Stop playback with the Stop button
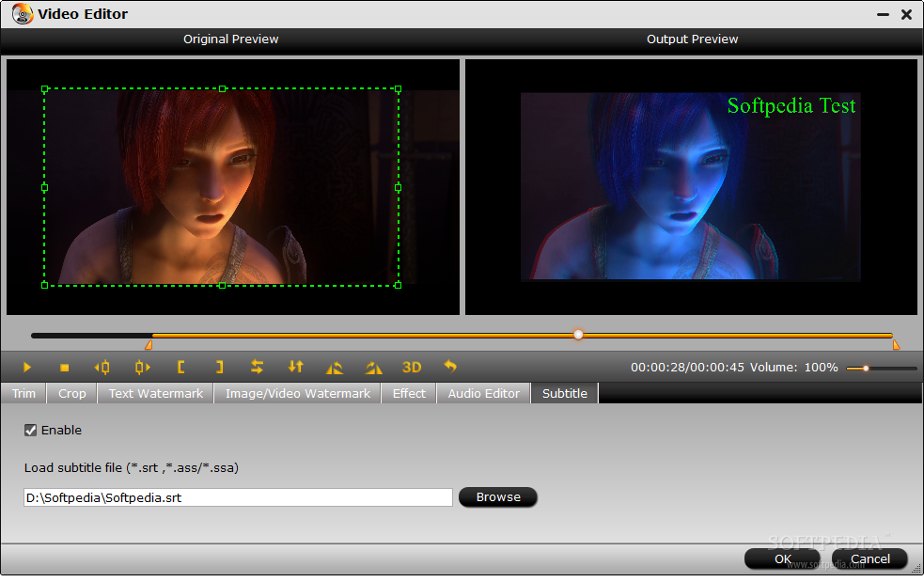 [64, 368]
